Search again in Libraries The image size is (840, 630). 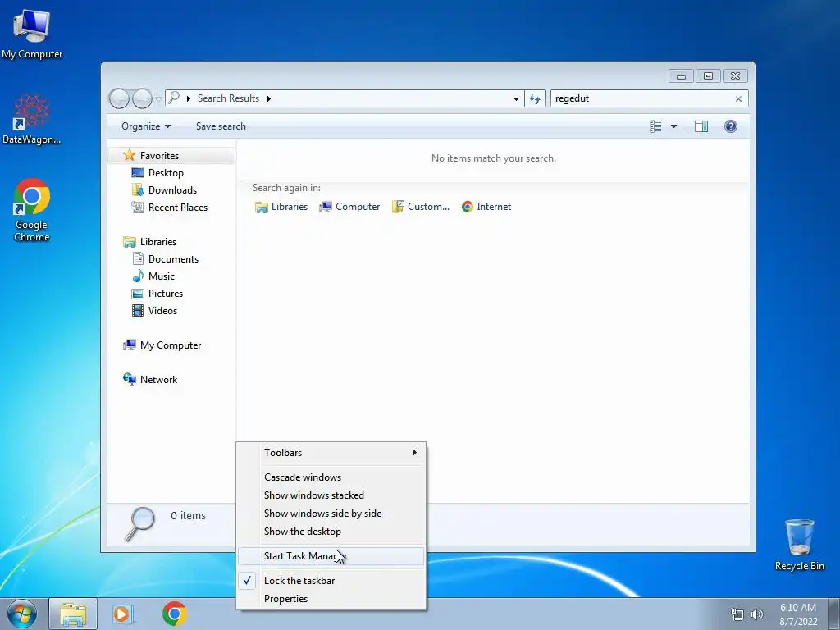pos(281,207)
